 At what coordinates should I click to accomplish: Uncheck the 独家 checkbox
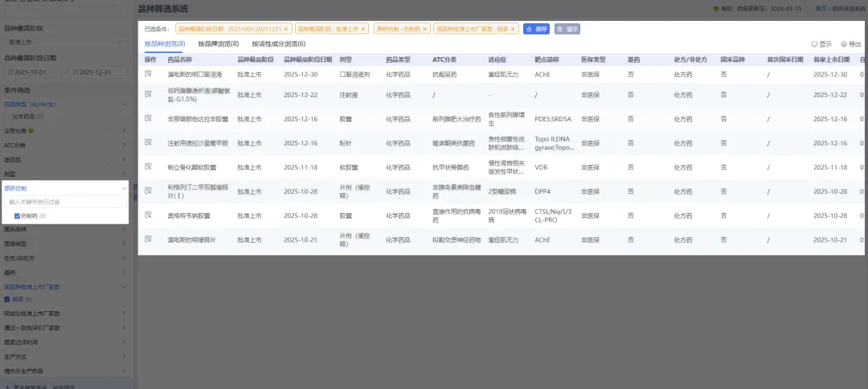coord(6,299)
